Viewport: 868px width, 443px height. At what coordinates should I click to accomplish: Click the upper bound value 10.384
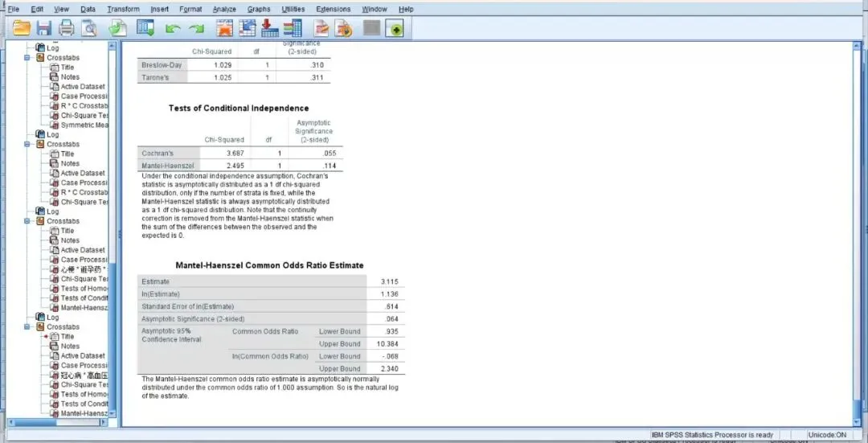click(387, 344)
